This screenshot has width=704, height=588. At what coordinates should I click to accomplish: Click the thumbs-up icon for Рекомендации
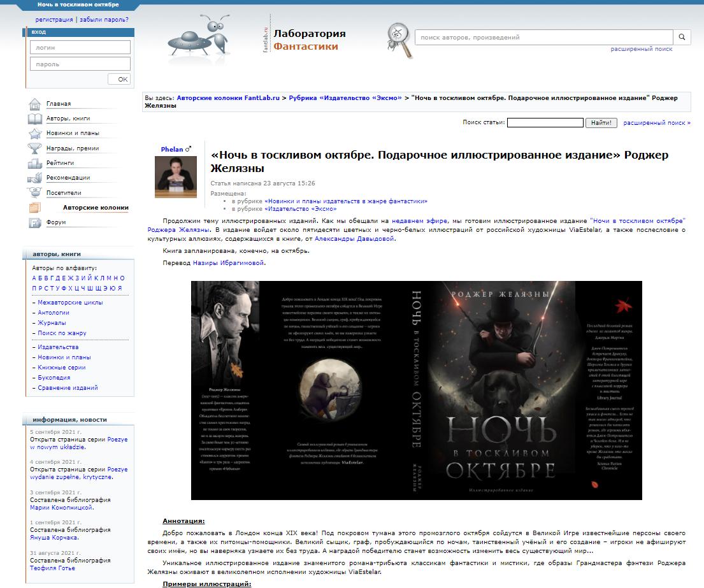[34, 178]
